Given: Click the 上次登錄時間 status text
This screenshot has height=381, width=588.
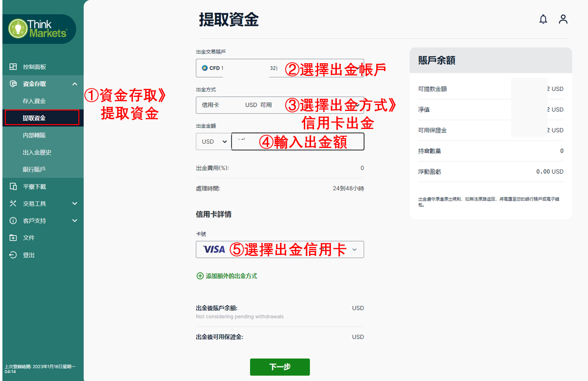Looking at the screenshot, I should pyautogui.click(x=40, y=369).
